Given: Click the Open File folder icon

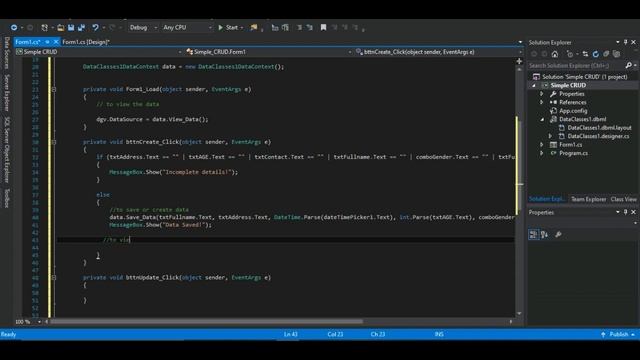Looking at the screenshot, I should 60,27.
